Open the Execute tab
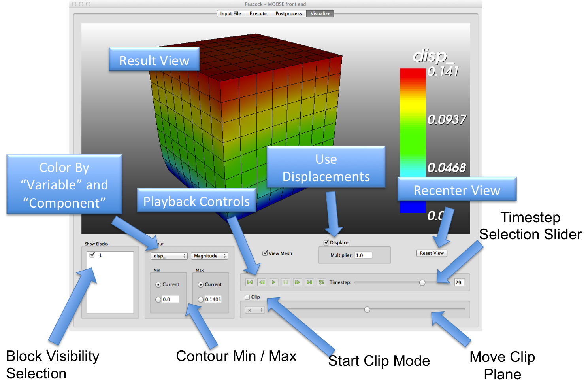Screen dimensions: 588x384 click(x=258, y=13)
